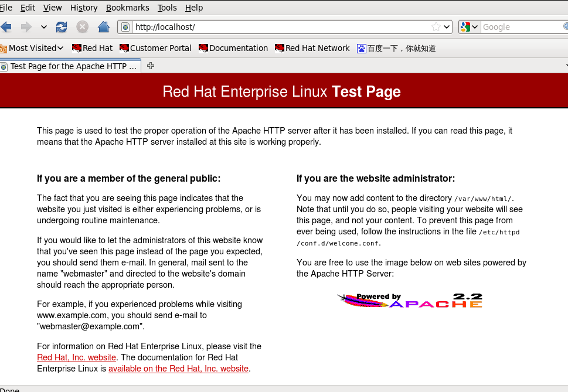The height and width of the screenshot is (392, 568).
Task: Open the Baidu 百度一下 bookmark
Action: pos(396,48)
